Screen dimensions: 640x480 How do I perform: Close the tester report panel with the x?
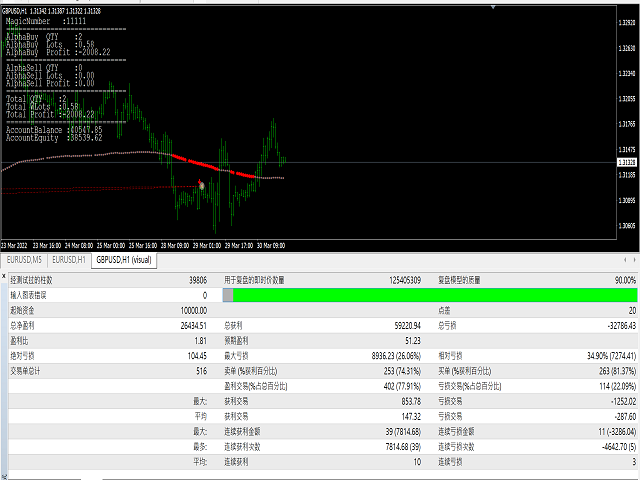(4, 276)
